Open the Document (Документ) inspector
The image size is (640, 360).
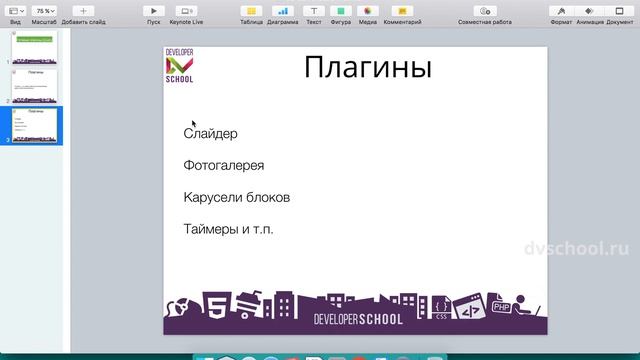[x=619, y=11]
